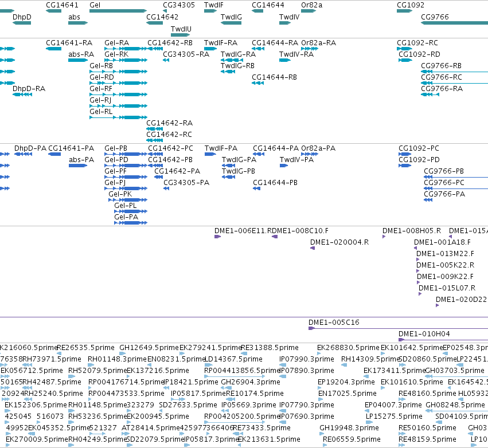488x448 pixels.
Task: Open the abs gene feature label
Action: coord(74,17)
